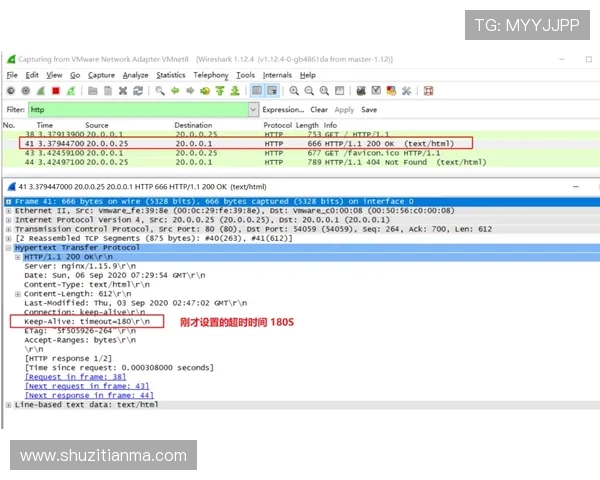Go to packet number icon
Viewport: 600px width, 480px height.
tap(205, 91)
